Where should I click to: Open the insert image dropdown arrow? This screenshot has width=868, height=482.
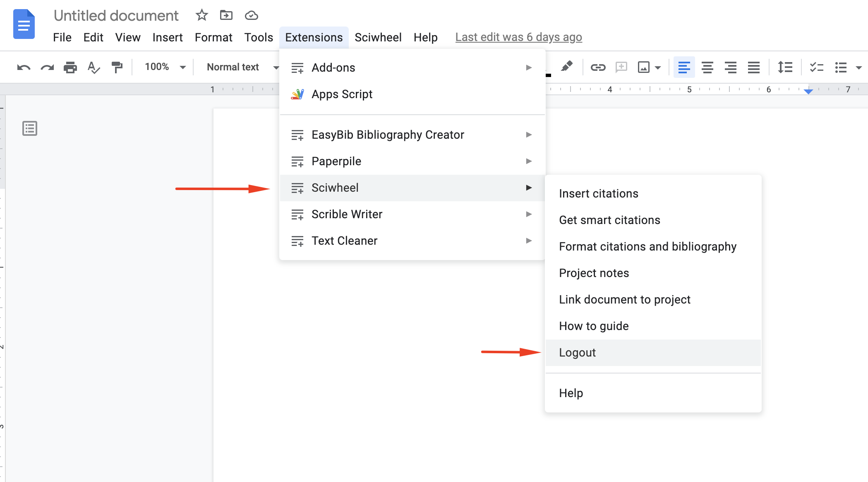pyautogui.click(x=658, y=67)
